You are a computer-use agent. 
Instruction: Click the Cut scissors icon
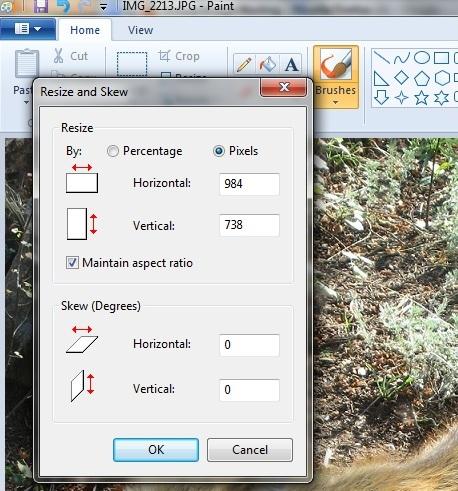58,56
